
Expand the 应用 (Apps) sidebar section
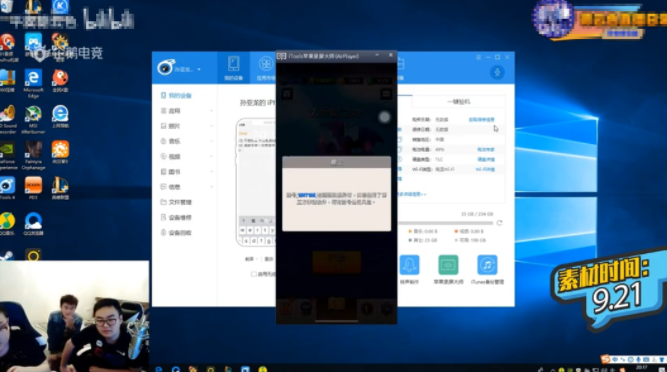[x=187, y=111]
